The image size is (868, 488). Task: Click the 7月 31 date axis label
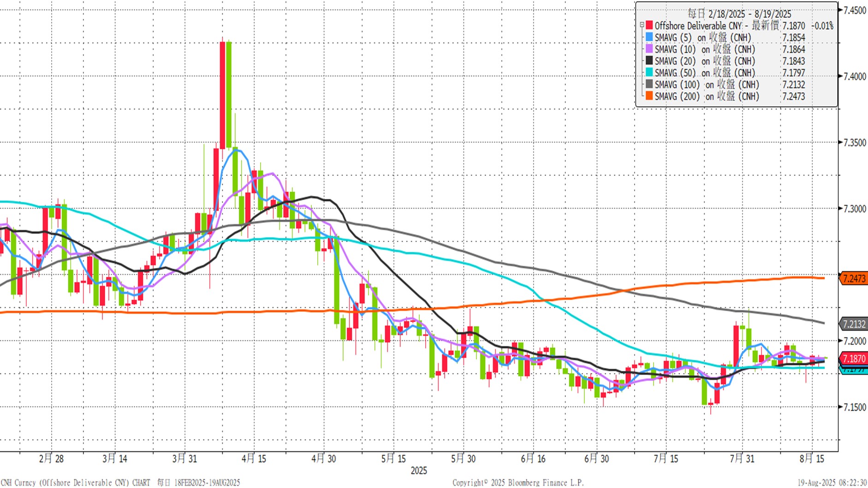(742, 458)
